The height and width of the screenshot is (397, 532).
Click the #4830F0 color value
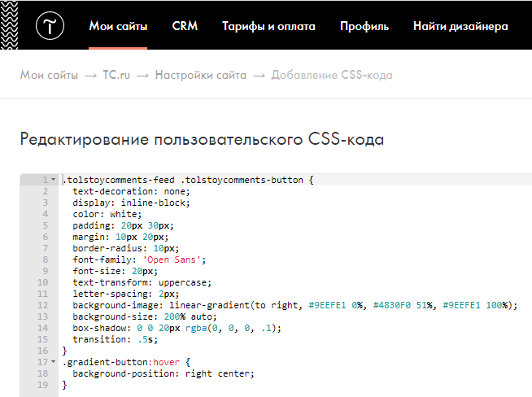392,305
